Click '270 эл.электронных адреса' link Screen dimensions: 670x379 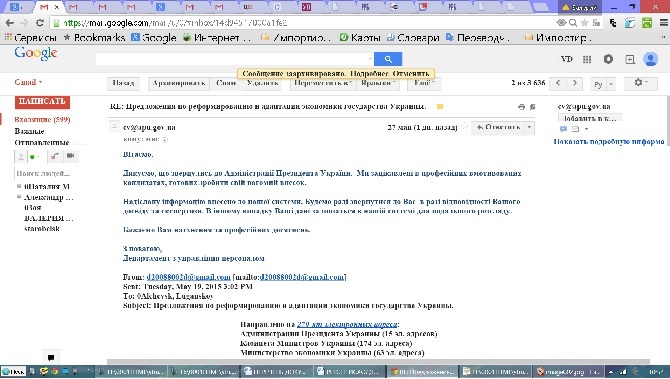(x=347, y=324)
